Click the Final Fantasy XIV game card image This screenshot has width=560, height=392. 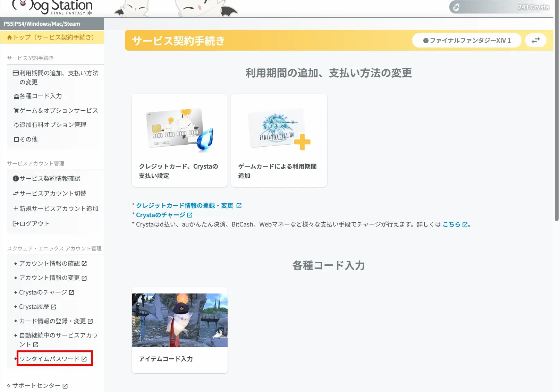pos(279,129)
